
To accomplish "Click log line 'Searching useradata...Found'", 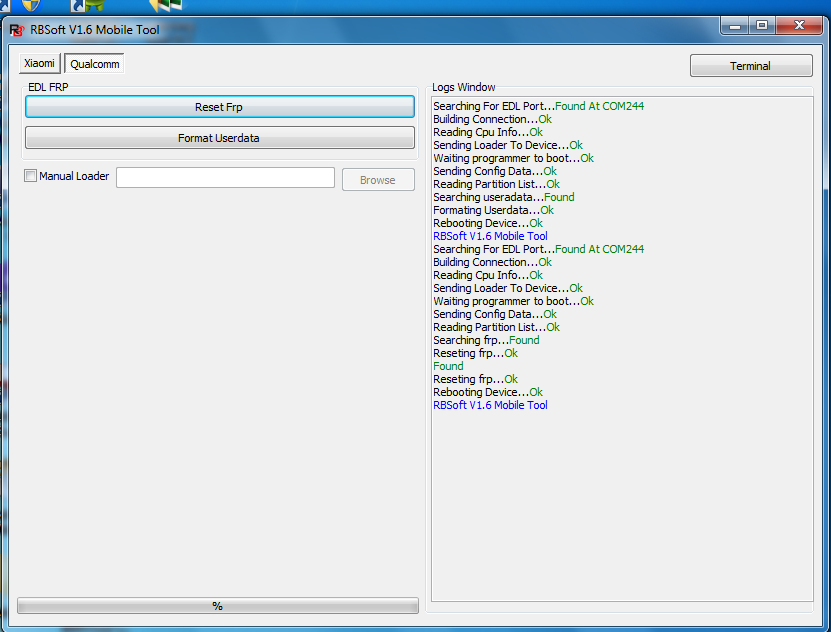I will pos(503,197).
